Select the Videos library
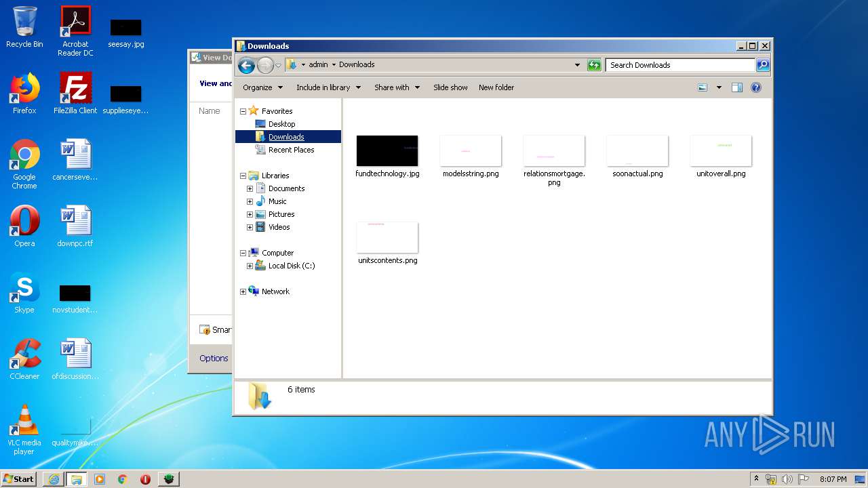 (279, 227)
